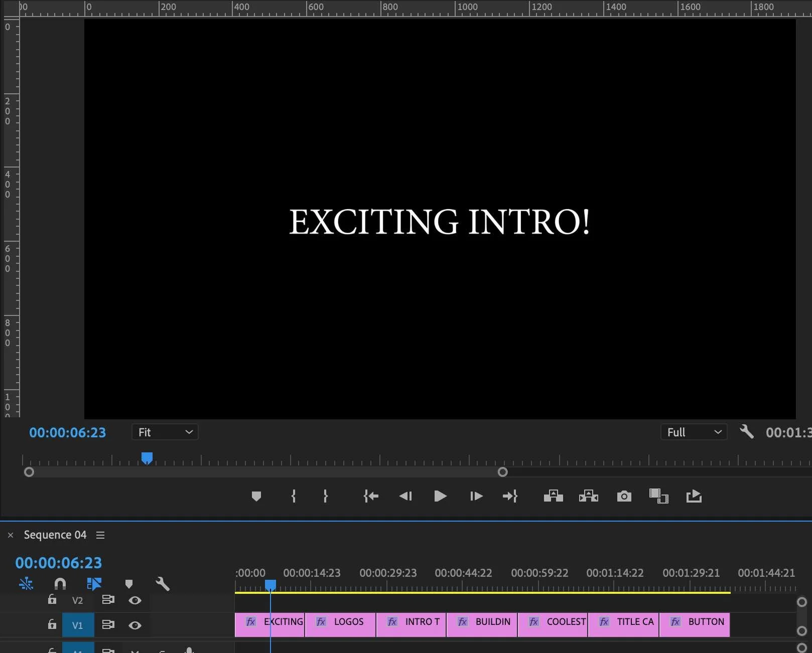Image resolution: width=812 pixels, height=653 pixels.
Task: Click the Timeline timecode 00:00:06:23 field
Action: [x=59, y=563]
